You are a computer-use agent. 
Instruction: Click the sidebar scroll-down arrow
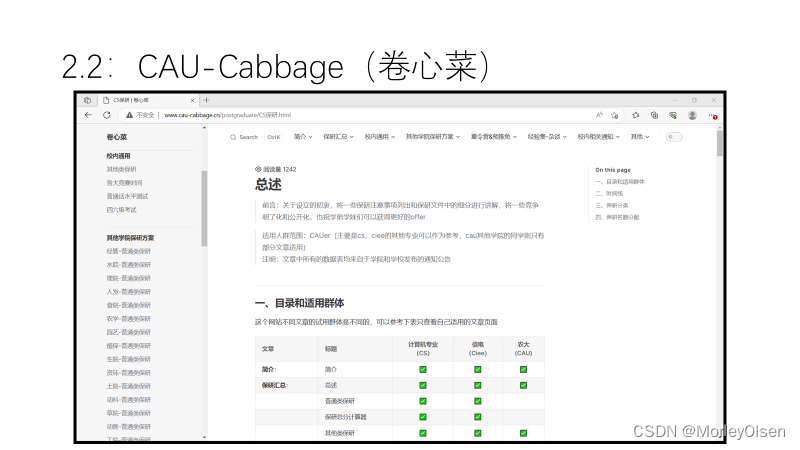pos(205,437)
